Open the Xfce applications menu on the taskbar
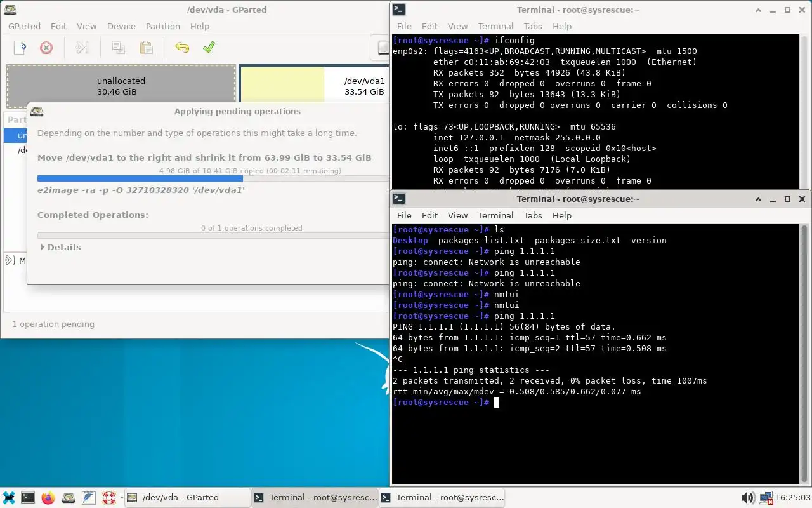This screenshot has height=508, width=812. tap(9, 498)
